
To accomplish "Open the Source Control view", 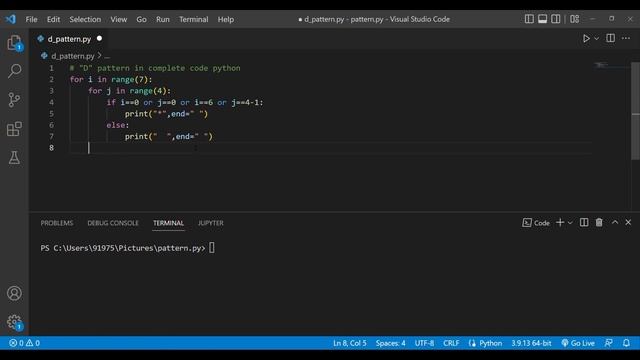I will (x=14, y=100).
